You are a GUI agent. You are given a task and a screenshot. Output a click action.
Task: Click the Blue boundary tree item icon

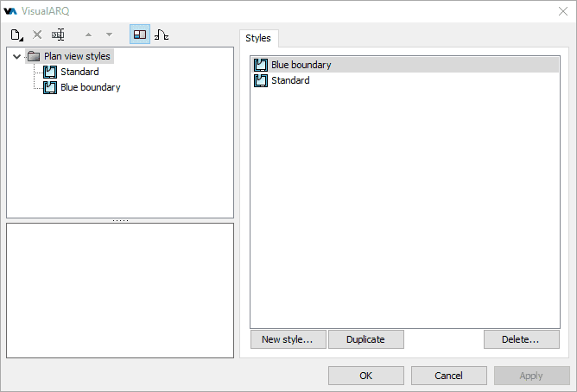click(50, 87)
